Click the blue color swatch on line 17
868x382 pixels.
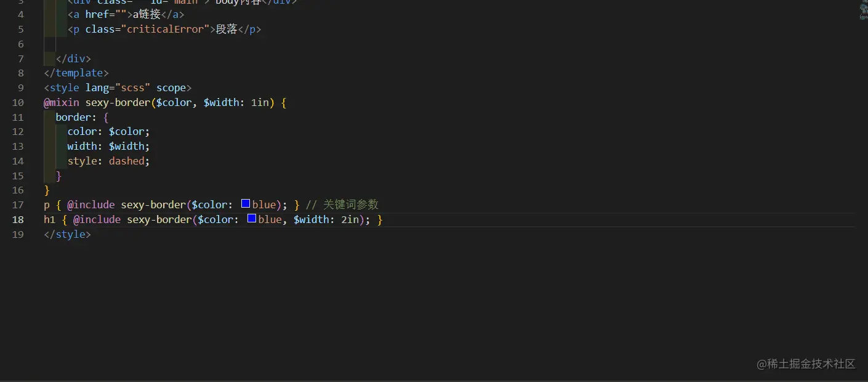pyautogui.click(x=245, y=204)
